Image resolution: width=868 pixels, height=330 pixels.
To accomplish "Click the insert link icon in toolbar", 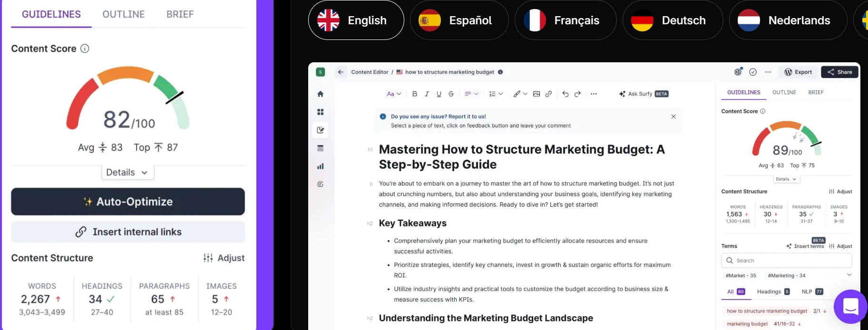I will point(548,94).
